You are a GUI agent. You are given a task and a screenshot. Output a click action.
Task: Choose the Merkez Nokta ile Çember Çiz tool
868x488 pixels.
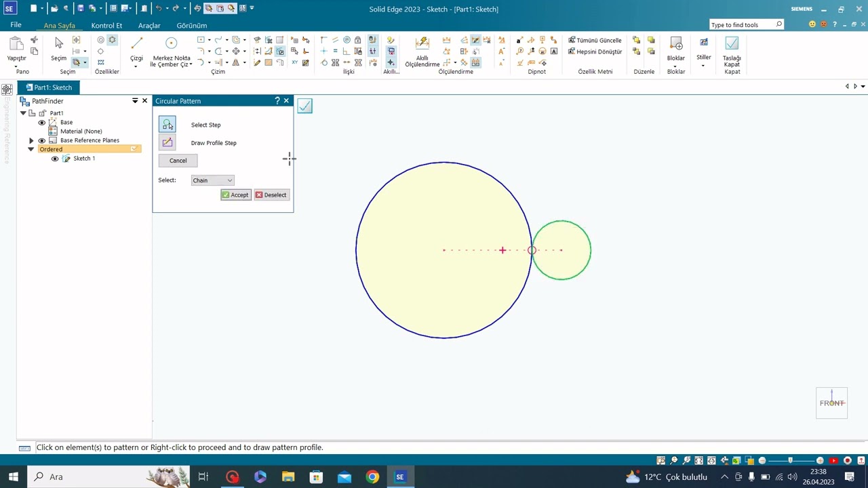(x=171, y=51)
